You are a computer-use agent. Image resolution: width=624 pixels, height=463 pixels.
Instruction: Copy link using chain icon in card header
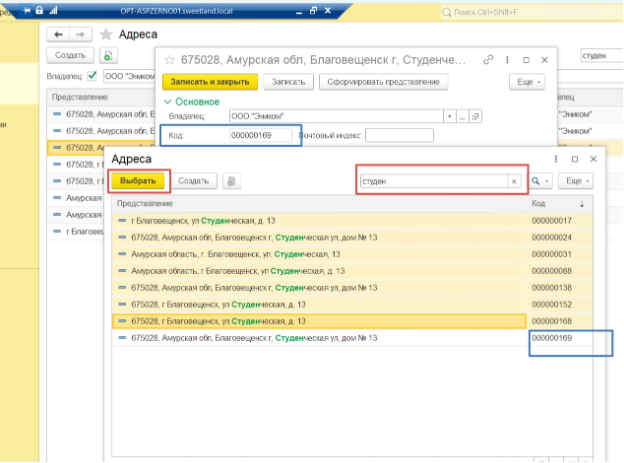(488, 60)
